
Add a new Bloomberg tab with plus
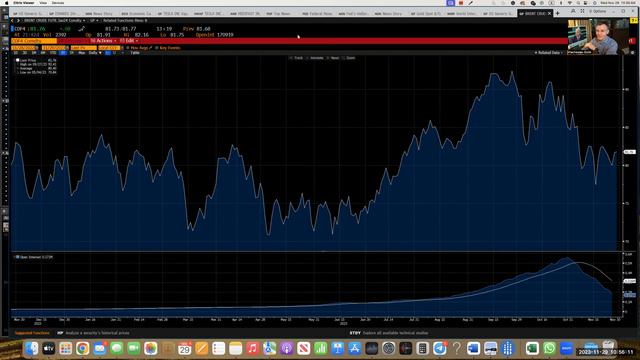point(558,13)
